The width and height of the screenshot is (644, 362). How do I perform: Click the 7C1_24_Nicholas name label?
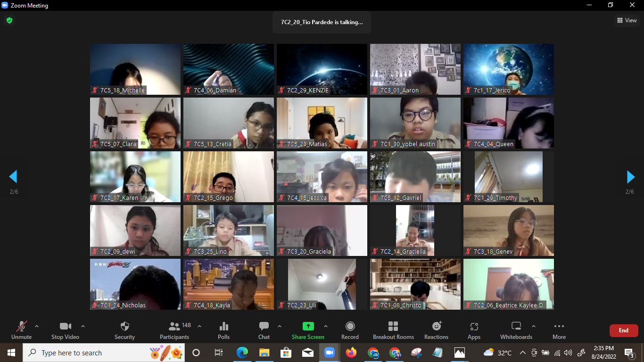[123, 305]
